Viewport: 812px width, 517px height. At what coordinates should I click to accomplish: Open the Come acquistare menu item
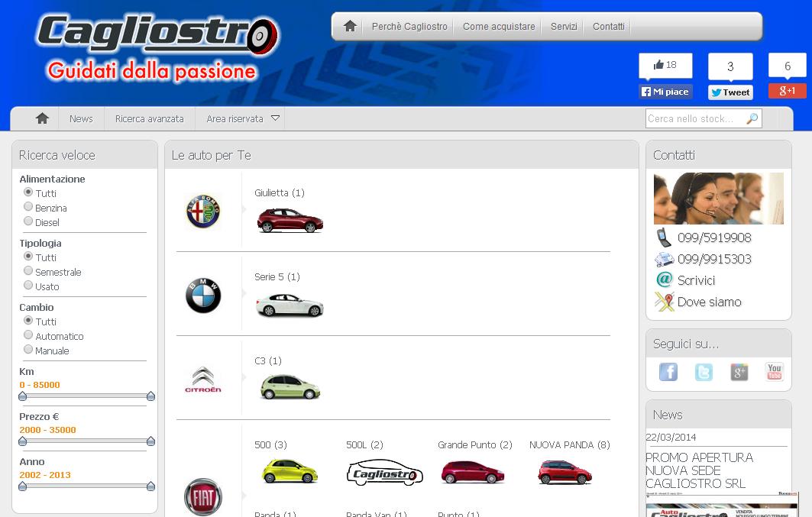click(x=499, y=27)
